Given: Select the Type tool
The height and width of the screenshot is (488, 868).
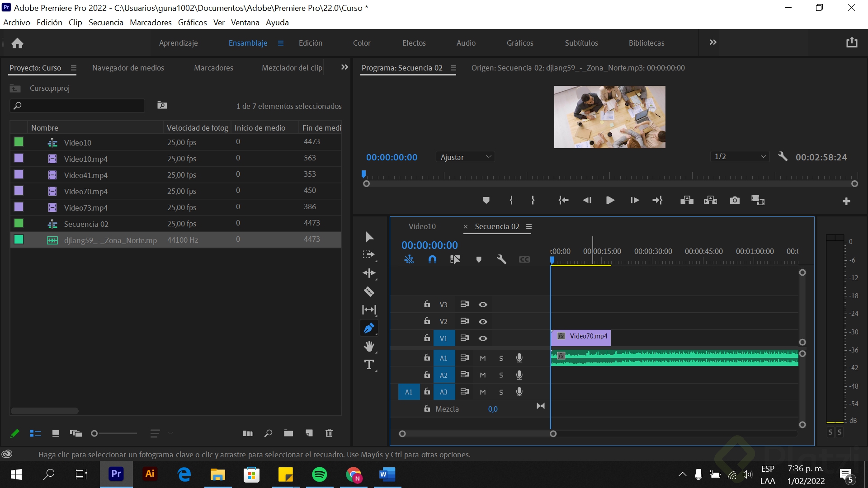Looking at the screenshot, I should (369, 365).
